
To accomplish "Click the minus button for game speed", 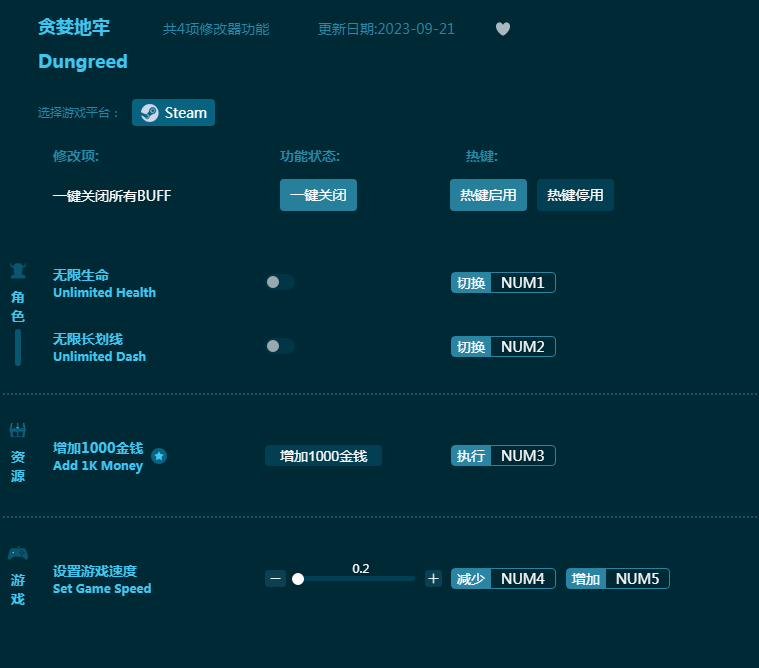I will tap(275, 578).
